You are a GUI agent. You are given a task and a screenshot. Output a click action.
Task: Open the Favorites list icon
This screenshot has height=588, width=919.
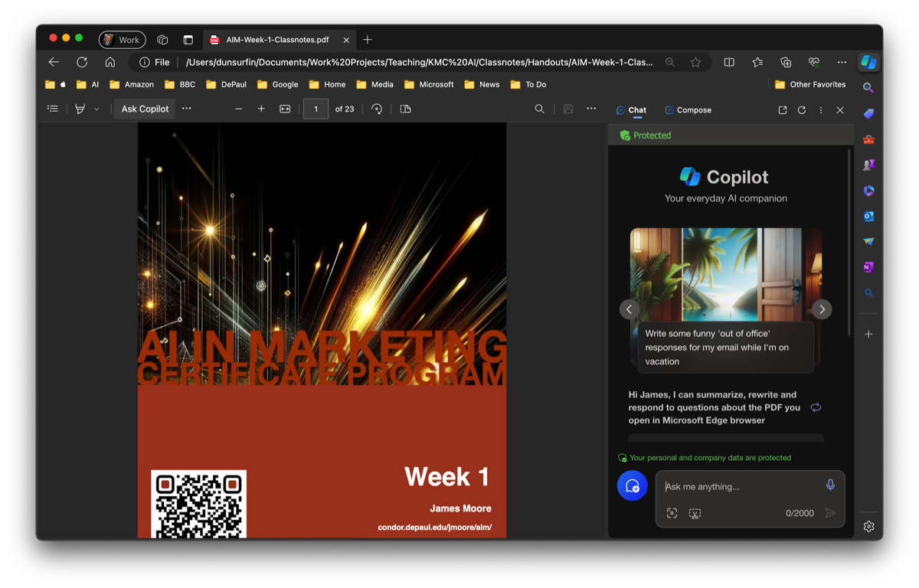click(x=757, y=62)
